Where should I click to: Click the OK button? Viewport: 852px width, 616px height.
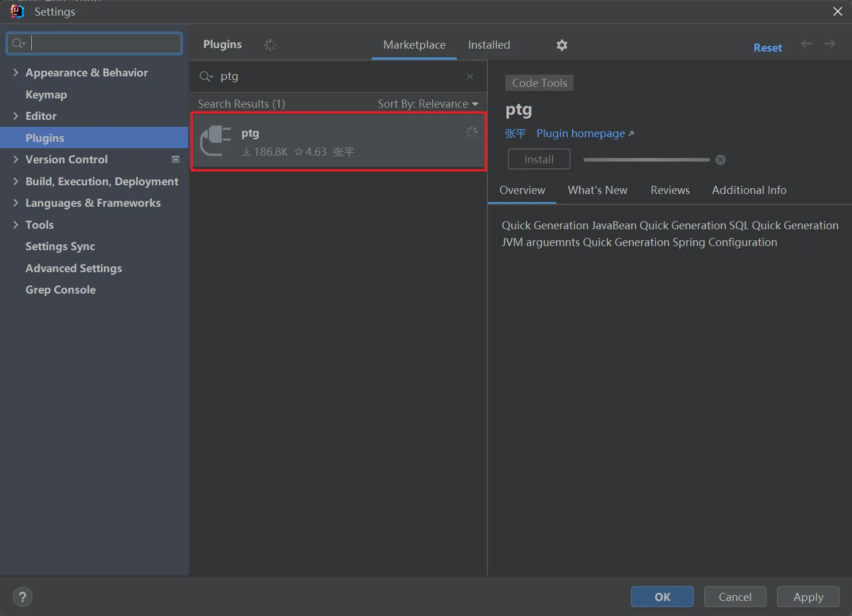pos(662,597)
